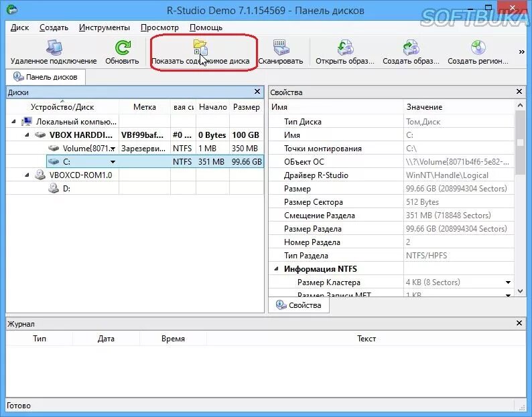This screenshot has width=532, height=417.
Task: Open the Создать menu
Action: coord(54,27)
